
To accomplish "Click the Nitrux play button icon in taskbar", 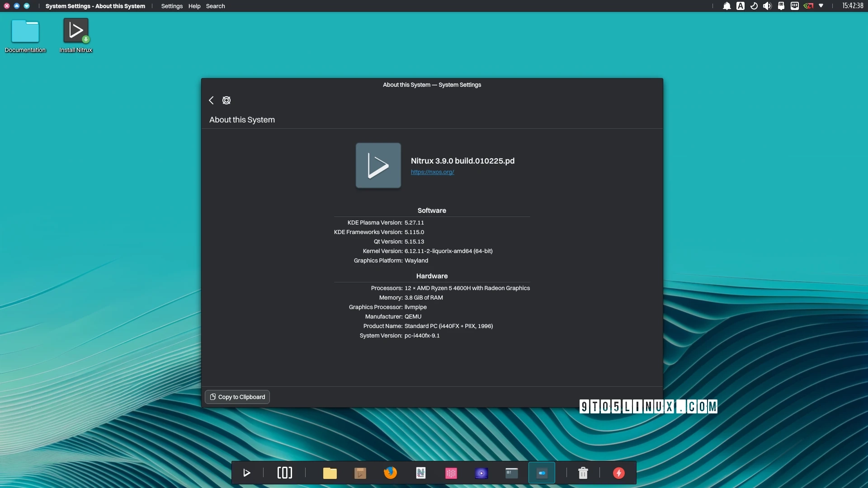I will pyautogui.click(x=246, y=473).
